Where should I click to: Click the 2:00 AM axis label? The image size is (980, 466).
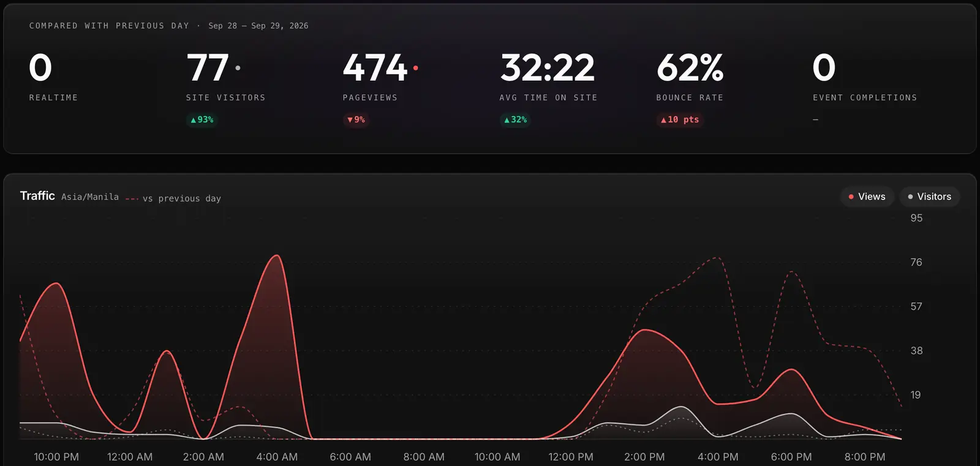[203, 457]
